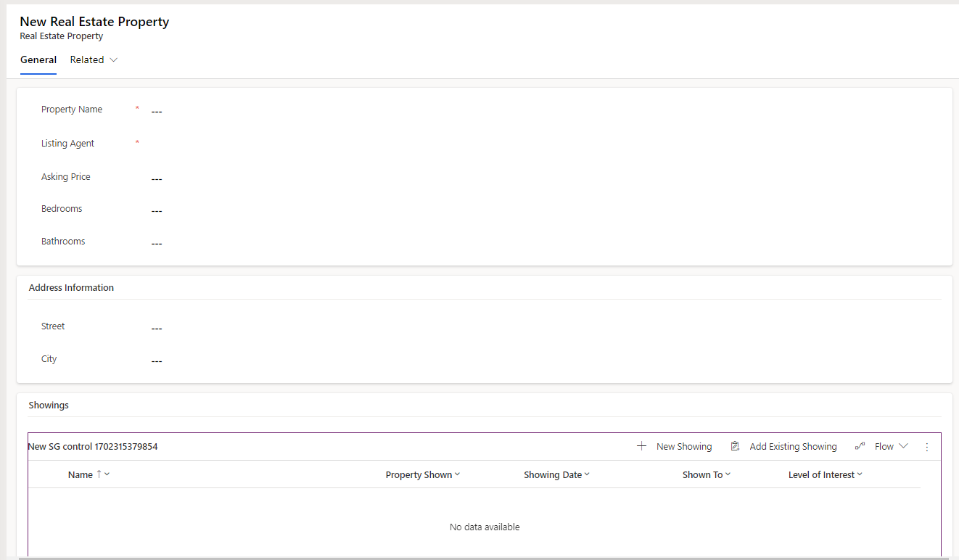The height and width of the screenshot is (560, 959).
Task: Click the plus icon to create a Showing
Action: pos(641,446)
